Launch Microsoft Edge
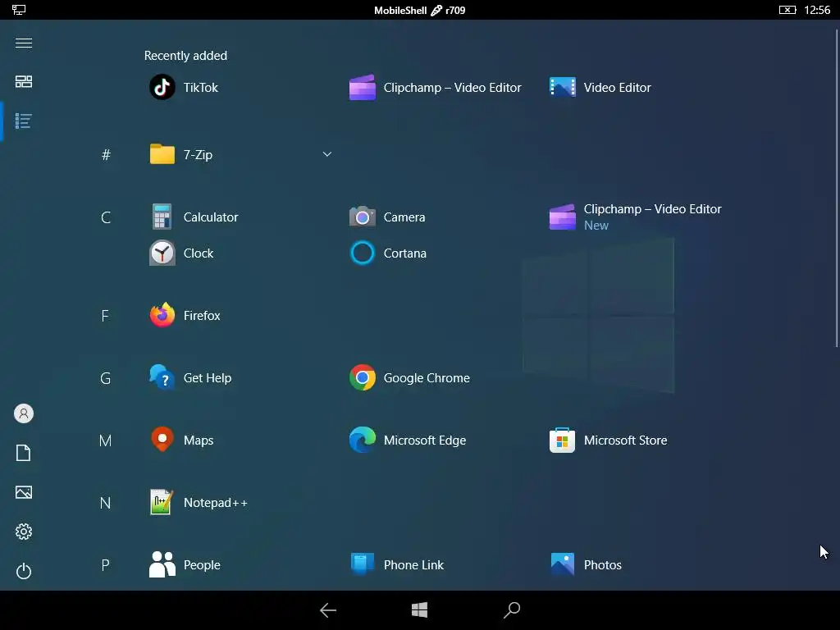This screenshot has width=840, height=630. (x=408, y=441)
